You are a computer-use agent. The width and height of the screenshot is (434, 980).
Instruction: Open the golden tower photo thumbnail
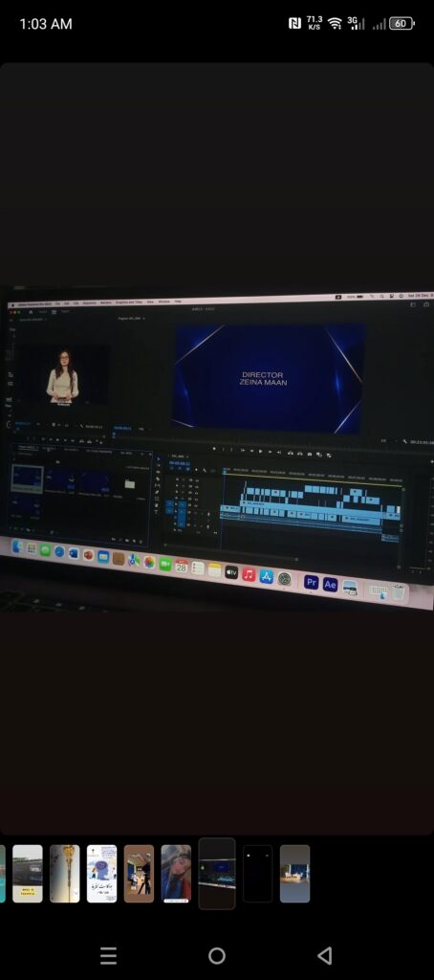(65, 873)
